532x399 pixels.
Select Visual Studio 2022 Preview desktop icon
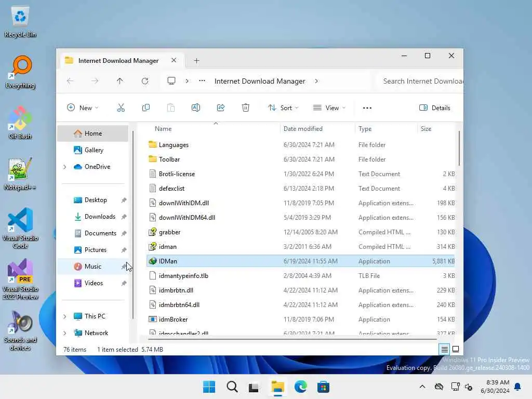pyautogui.click(x=20, y=279)
